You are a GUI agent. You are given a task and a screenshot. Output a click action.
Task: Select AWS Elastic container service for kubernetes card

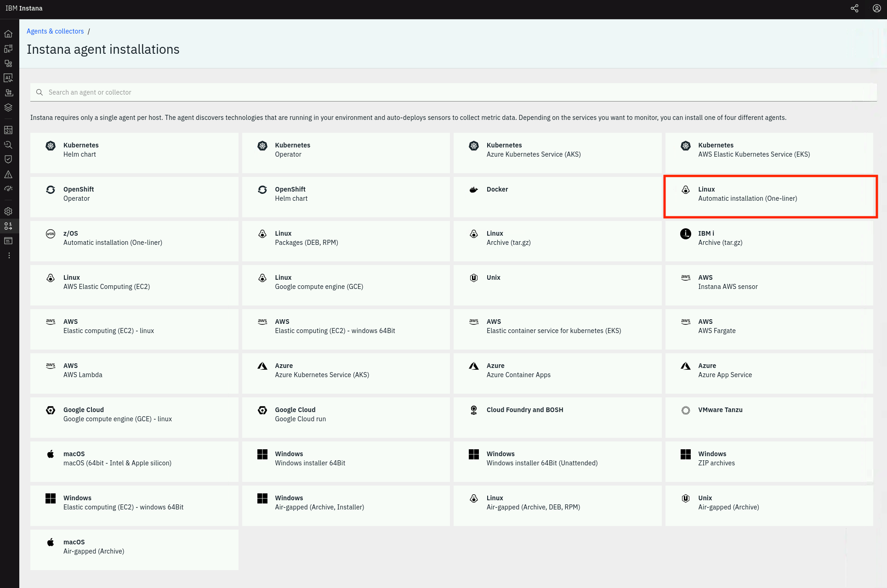pyautogui.click(x=557, y=329)
